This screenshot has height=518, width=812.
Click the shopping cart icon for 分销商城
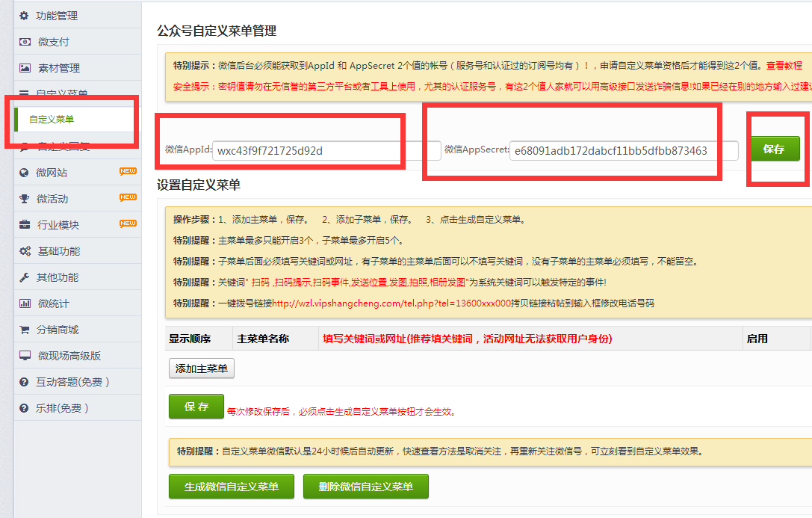pyautogui.click(x=25, y=330)
